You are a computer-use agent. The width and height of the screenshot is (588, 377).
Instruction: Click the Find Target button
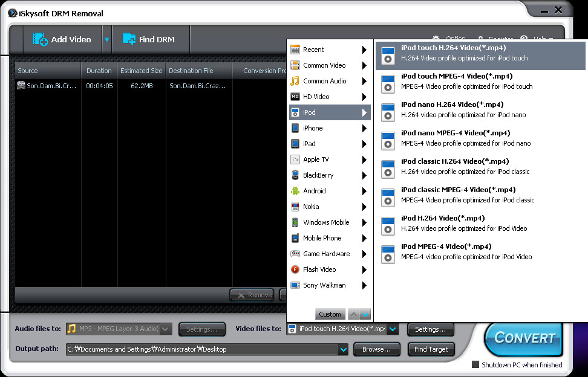(431, 349)
